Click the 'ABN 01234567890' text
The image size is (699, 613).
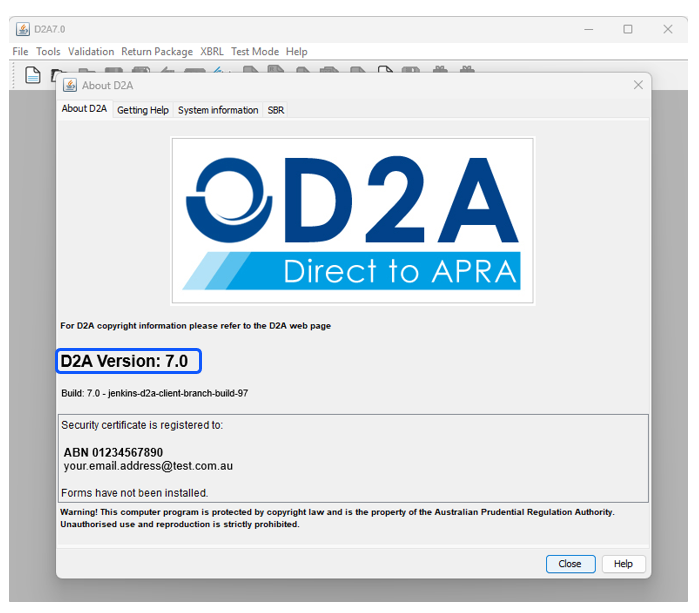point(113,453)
